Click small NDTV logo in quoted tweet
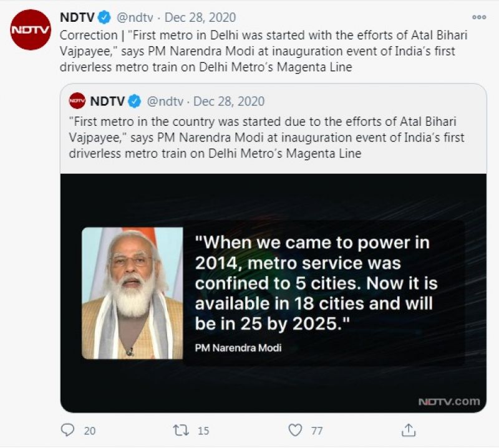The height and width of the screenshot is (448, 499). (x=77, y=101)
